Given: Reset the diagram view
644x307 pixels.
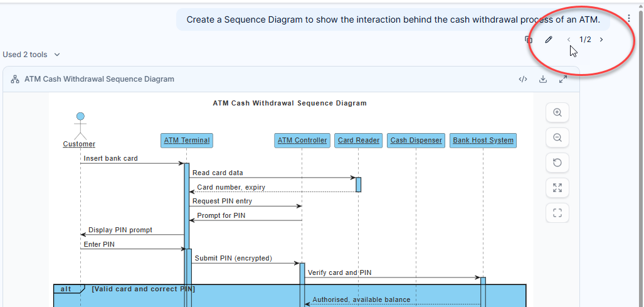Looking at the screenshot, I should [x=557, y=163].
